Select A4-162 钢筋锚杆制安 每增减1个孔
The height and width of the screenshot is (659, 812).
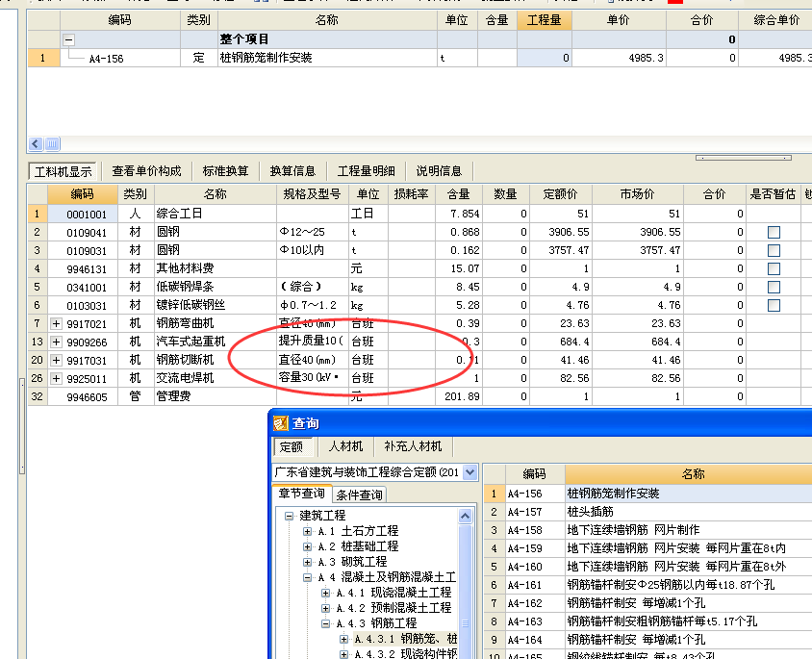(648, 603)
